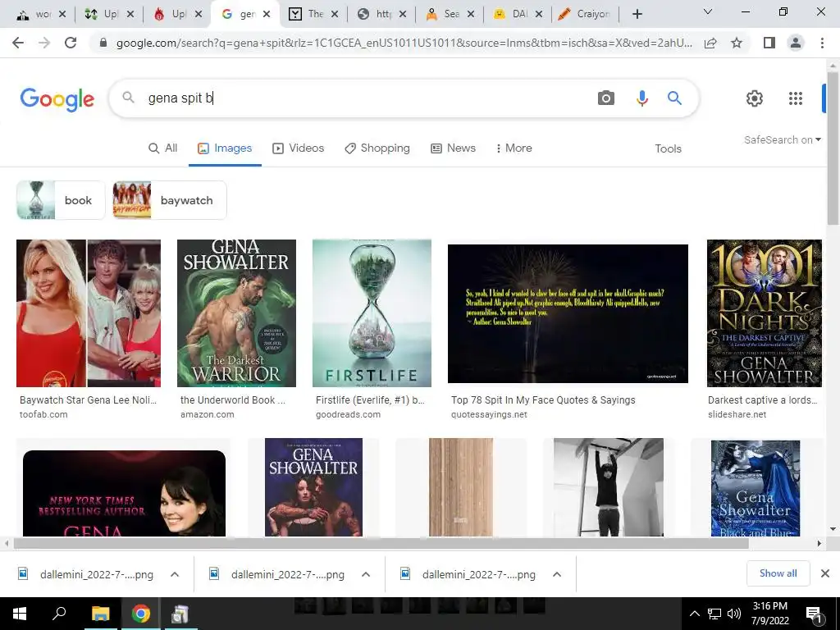The width and height of the screenshot is (840, 630).
Task: Open the side panel icon
Action: pyautogui.click(x=769, y=43)
